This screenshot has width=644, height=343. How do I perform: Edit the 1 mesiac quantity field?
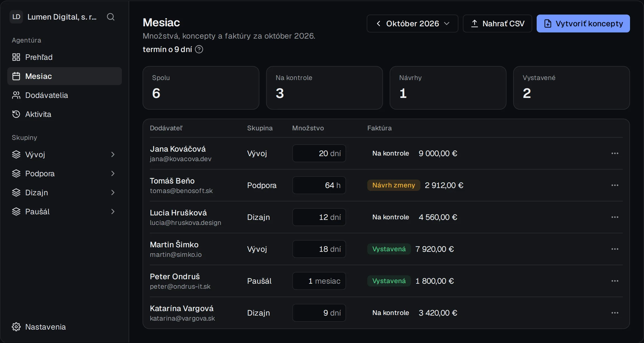tap(319, 281)
